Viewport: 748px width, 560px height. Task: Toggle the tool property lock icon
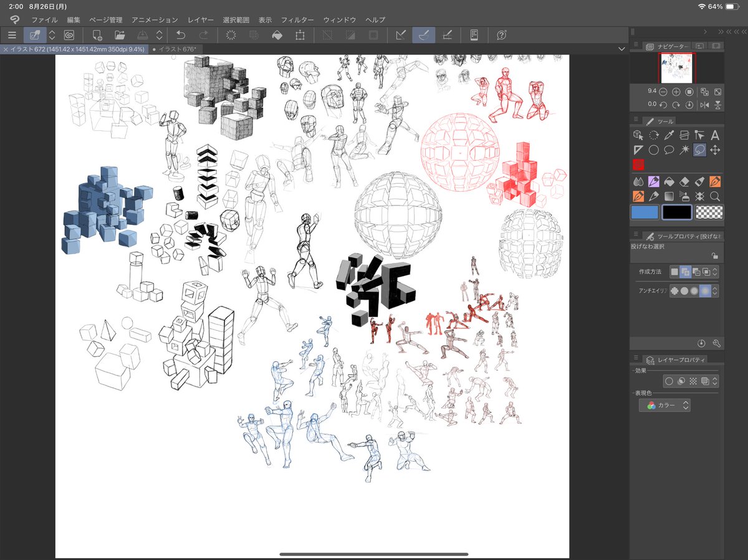714,255
